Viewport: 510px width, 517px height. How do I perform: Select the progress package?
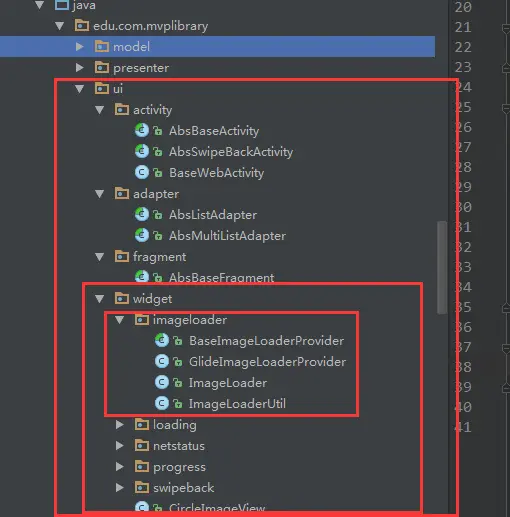pos(179,467)
